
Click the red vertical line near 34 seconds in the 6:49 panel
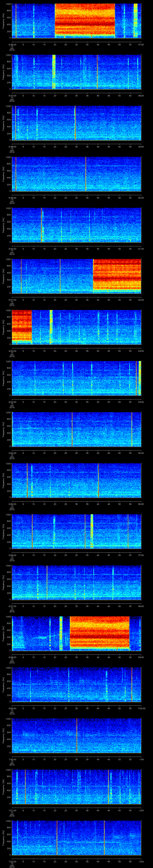[x=86, y=174]
